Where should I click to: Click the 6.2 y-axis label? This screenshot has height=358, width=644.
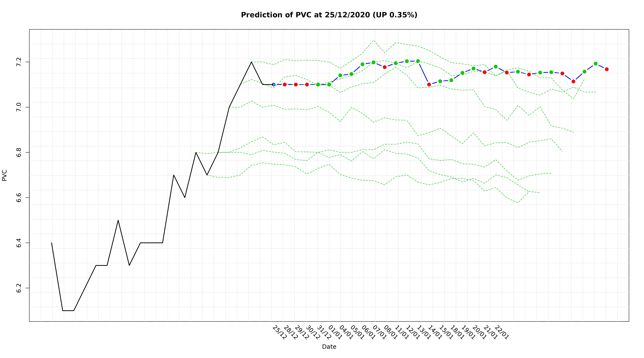click(19, 288)
